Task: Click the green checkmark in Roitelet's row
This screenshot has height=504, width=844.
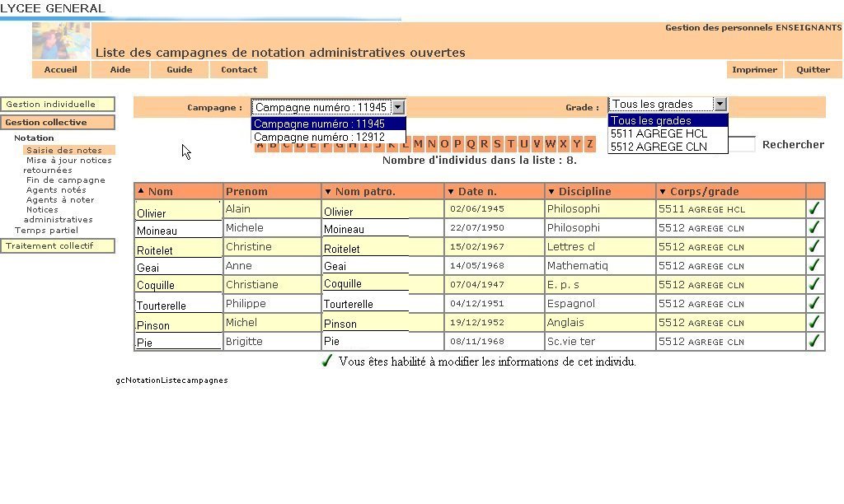Action: 814,245
